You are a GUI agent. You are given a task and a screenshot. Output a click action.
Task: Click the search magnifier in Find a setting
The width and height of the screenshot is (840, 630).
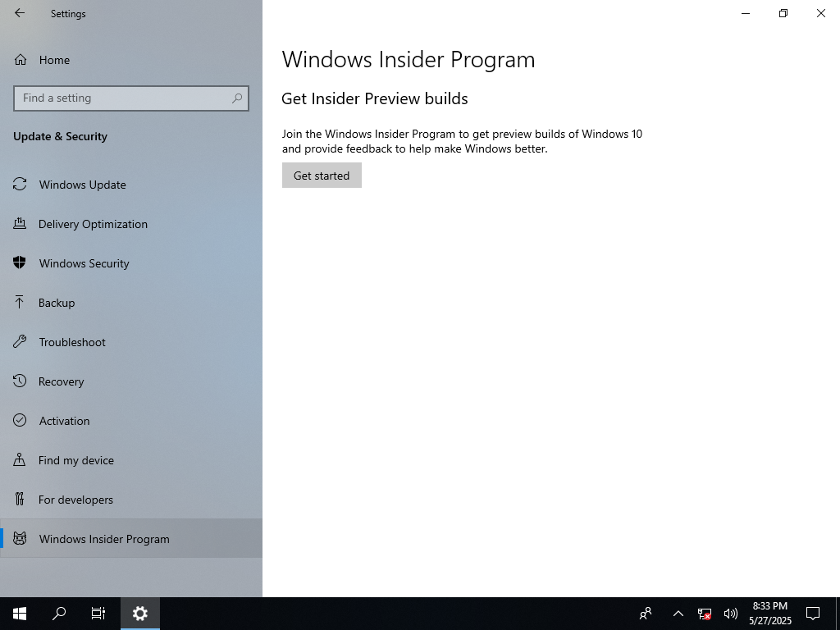point(237,98)
